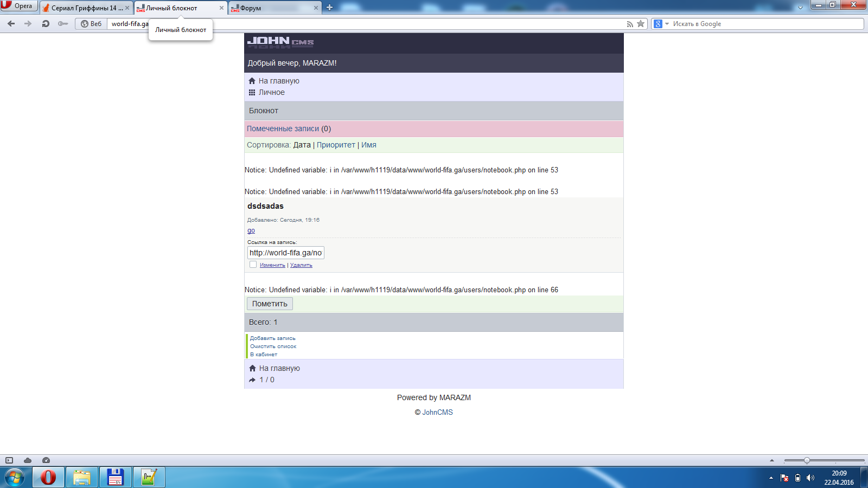Open Opera Link cloud icon in status bar
This screenshot has height=488, width=868.
click(28, 460)
